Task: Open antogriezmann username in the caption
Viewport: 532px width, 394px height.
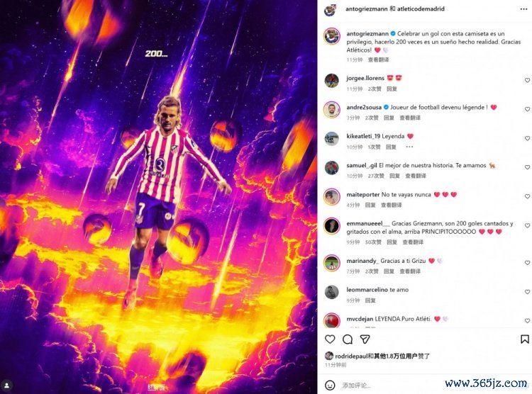Action: point(367,33)
